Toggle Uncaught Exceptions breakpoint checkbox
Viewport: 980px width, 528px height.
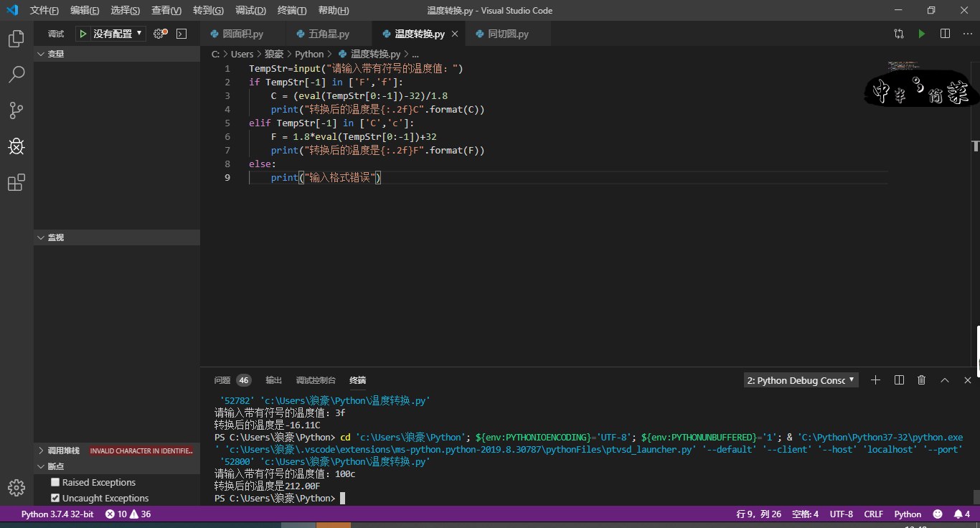tap(55, 498)
